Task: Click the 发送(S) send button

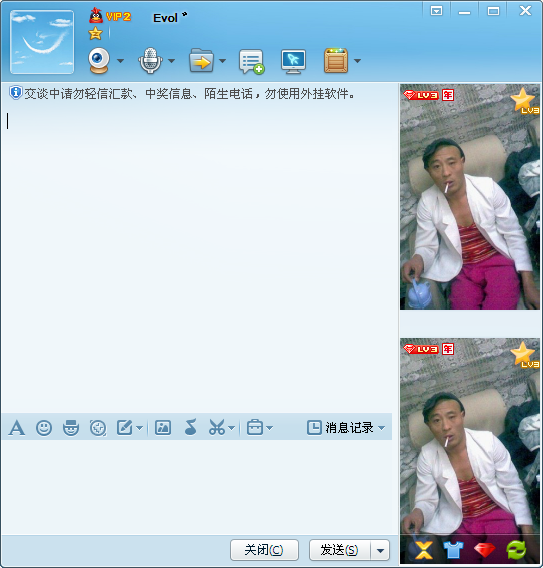Action: click(340, 550)
